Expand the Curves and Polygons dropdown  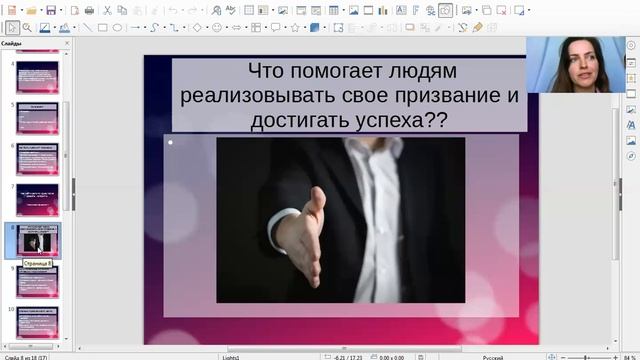click(164, 28)
